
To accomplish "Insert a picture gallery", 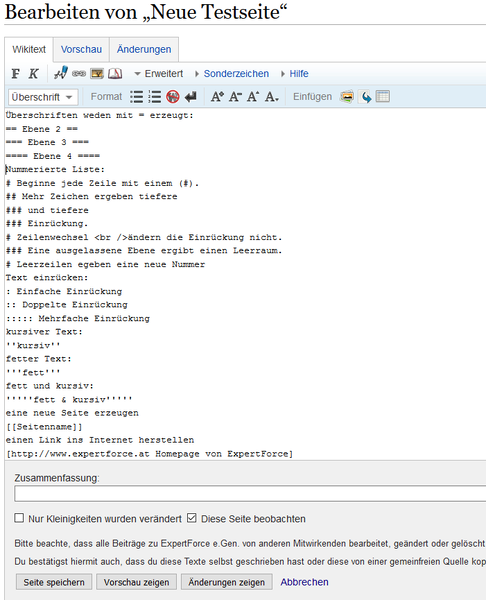I will coord(347,97).
